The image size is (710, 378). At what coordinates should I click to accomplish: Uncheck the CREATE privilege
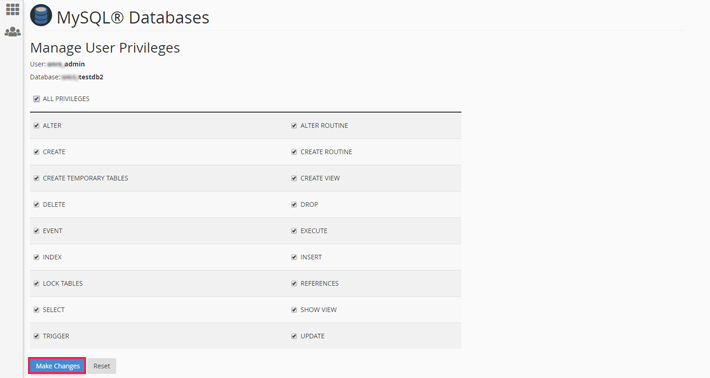click(36, 152)
